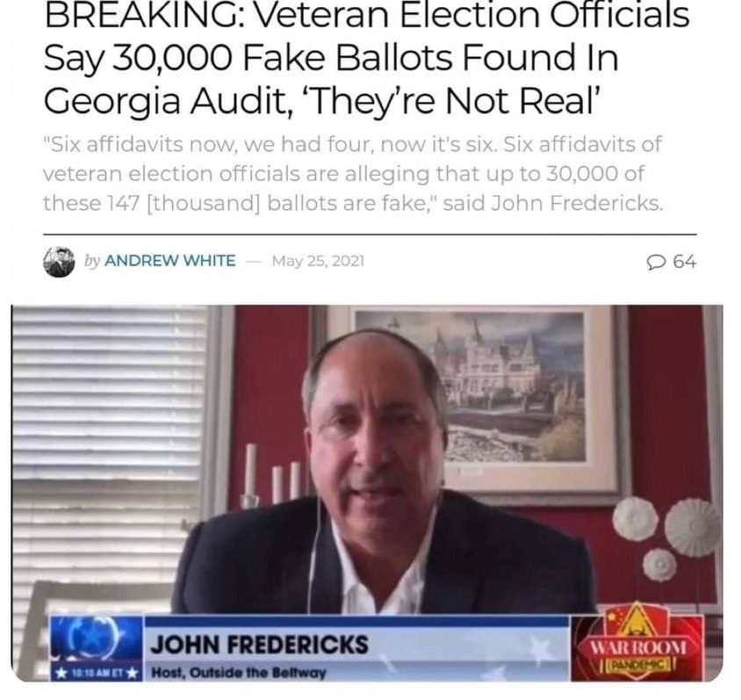Click the circular star logo in lower-third
Image resolution: width=741 pixels, height=700 pixels.
[97, 639]
